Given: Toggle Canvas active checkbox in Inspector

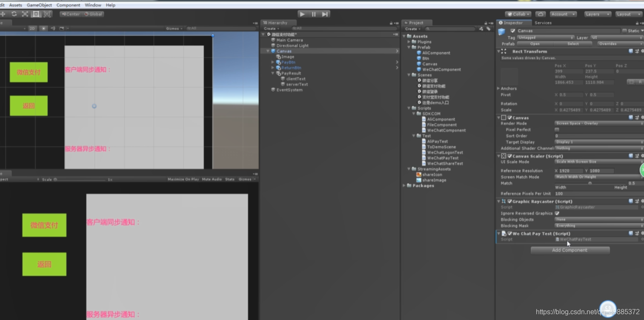Looking at the screenshot, I should [x=512, y=31].
